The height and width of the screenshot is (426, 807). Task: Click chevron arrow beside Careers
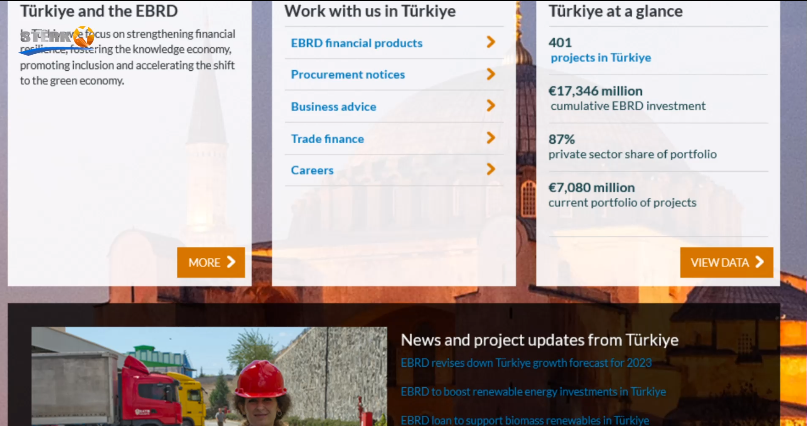[491, 169]
